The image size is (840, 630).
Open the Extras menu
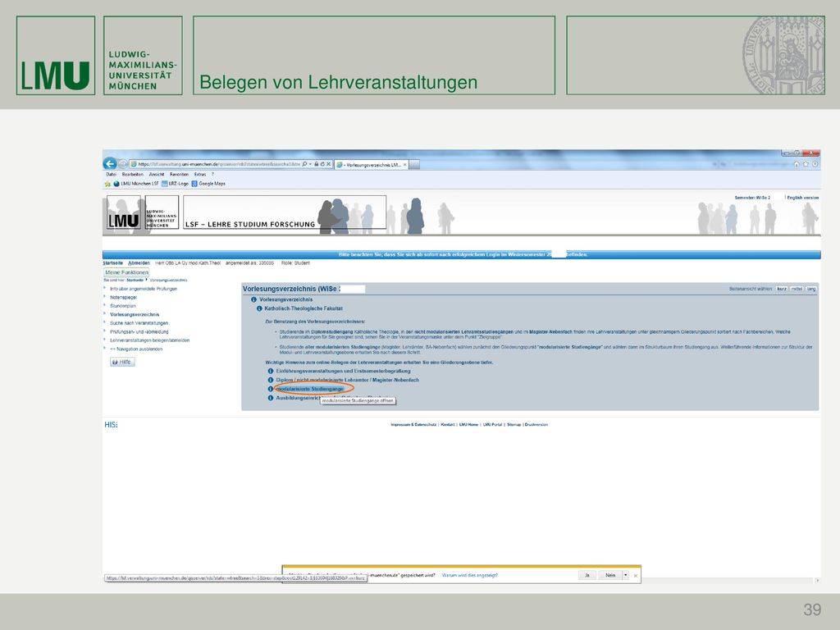click(x=200, y=174)
